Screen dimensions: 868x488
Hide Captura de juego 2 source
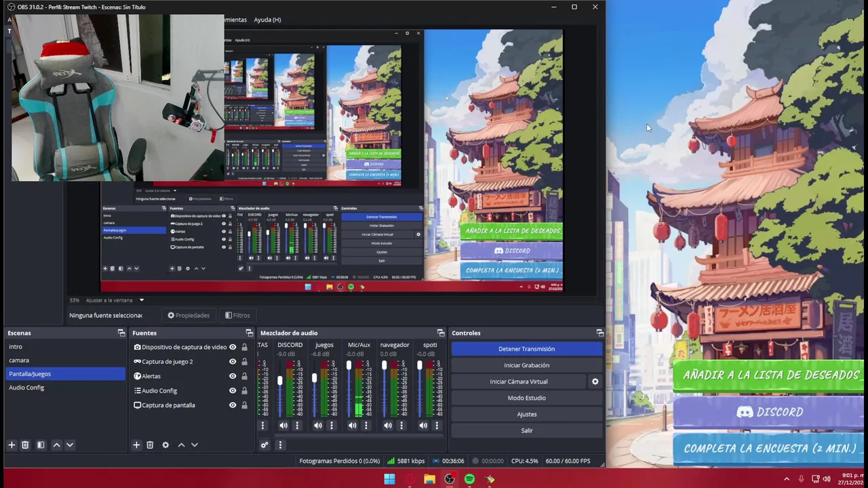pos(233,361)
